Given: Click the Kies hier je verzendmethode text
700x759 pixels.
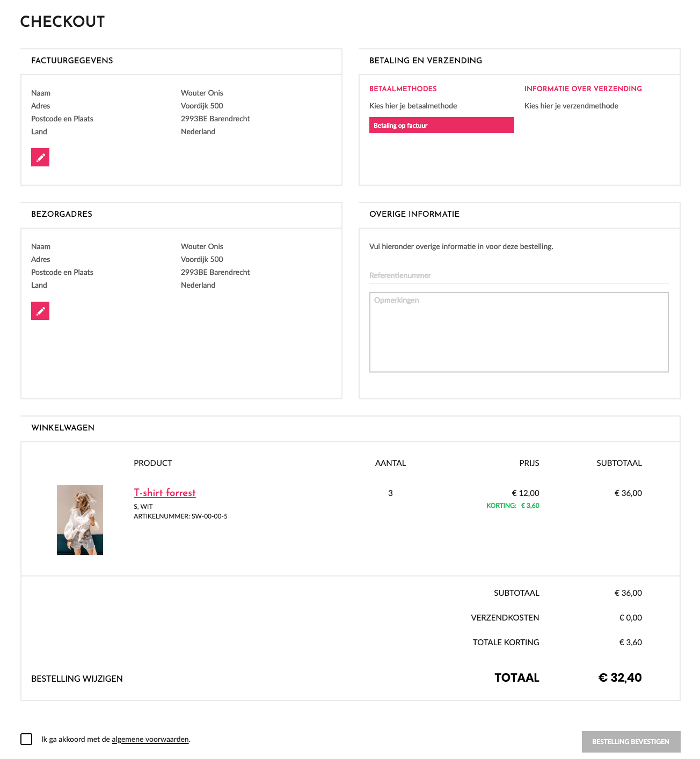Looking at the screenshot, I should tap(571, 106).
